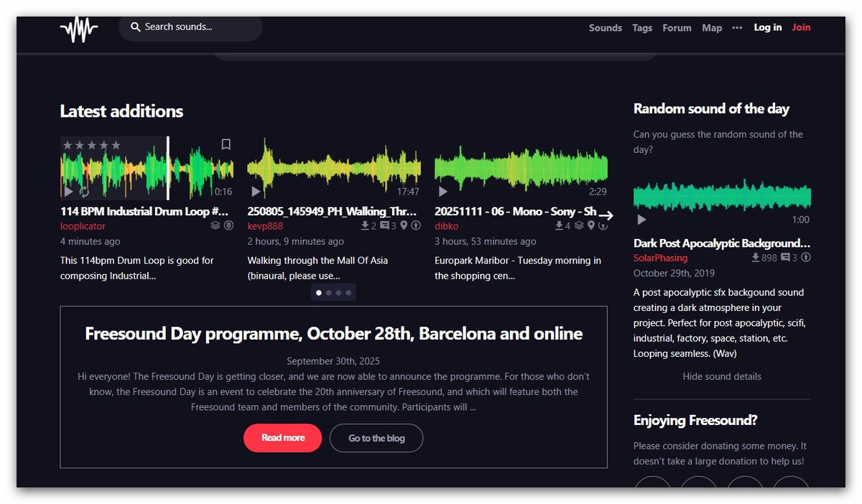Rate the Industrial Drum Loop three stars
This screenshot has width=862, height=504.
pos(92,145)
